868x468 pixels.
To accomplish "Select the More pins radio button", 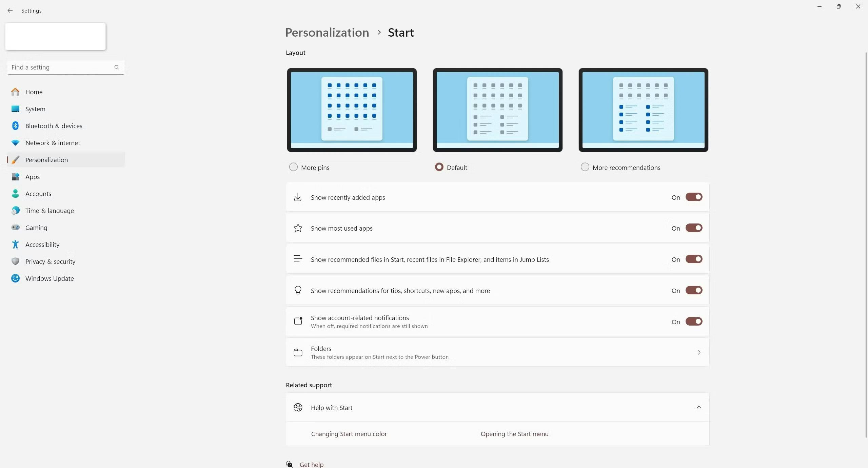I will pyautogui.click(x=293, y=167).
